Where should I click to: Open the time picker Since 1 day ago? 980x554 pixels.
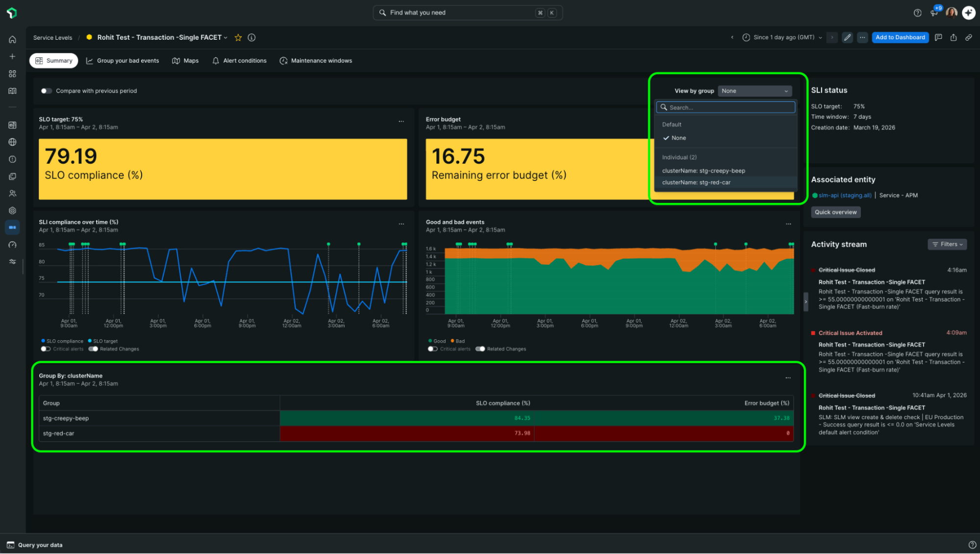782,37
